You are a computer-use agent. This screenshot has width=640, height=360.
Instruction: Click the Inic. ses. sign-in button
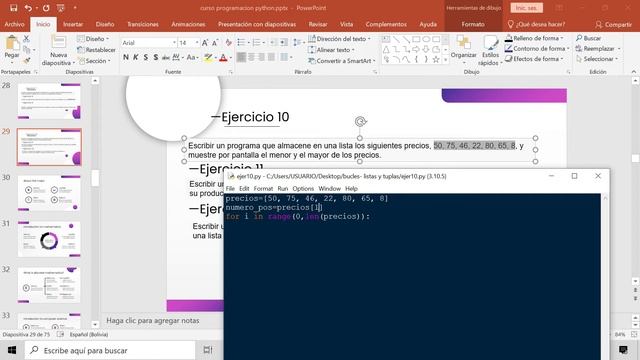point(527,8)
